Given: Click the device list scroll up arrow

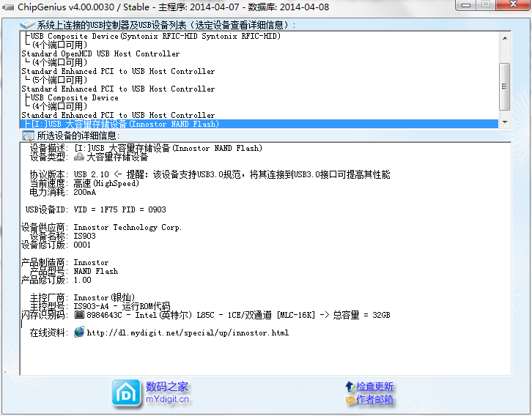Looking at the screenshot, I should click(x=505, y=38).
